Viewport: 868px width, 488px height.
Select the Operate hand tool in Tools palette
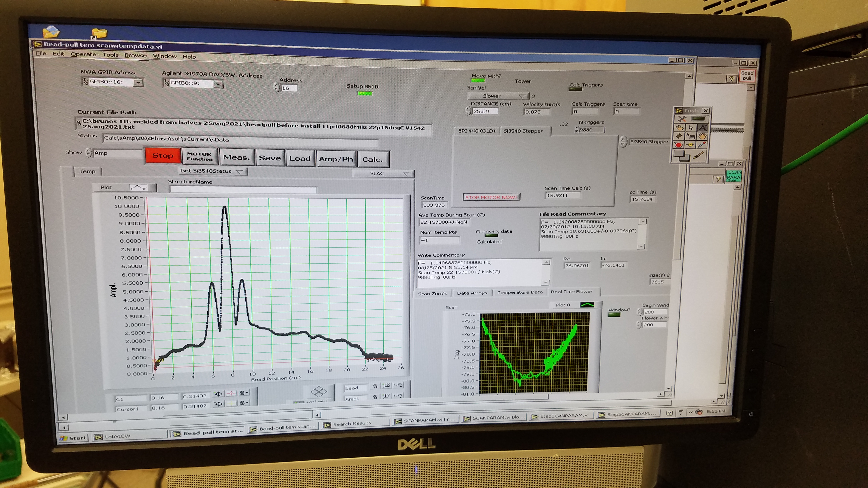click(x=680, y=128)
